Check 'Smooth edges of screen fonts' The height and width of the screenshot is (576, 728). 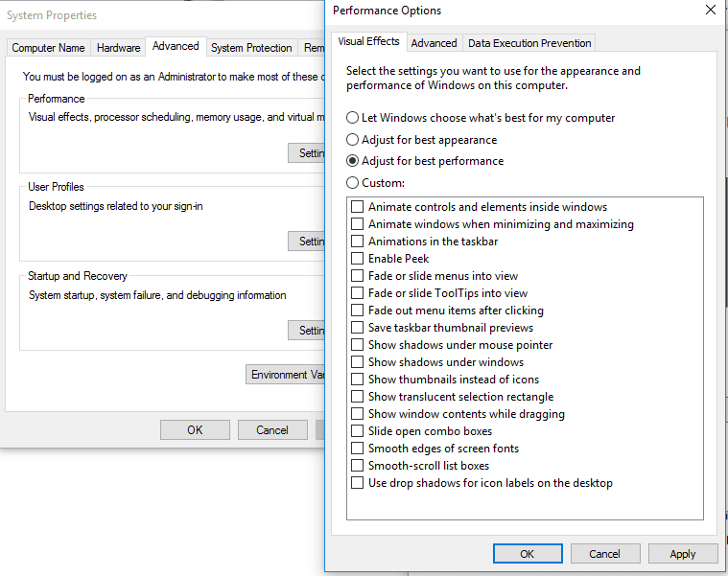tap(357, 448)
